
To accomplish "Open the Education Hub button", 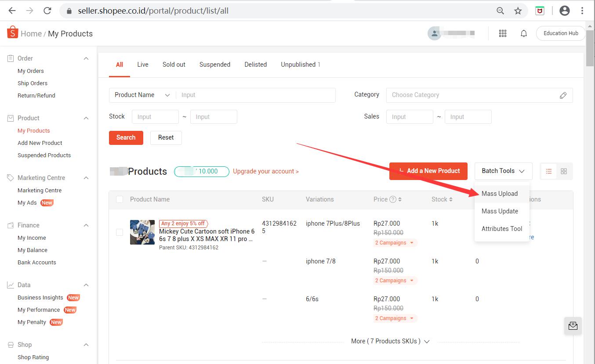I will pos(561,33).
